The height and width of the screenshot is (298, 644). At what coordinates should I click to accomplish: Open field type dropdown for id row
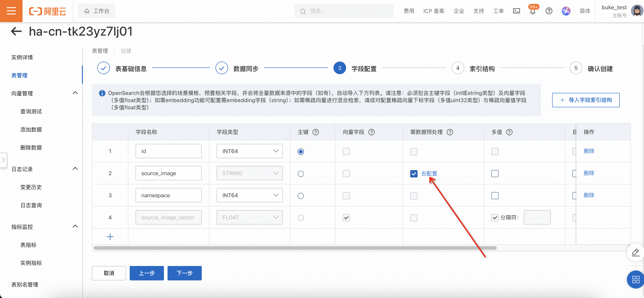[x=249, y=151]
